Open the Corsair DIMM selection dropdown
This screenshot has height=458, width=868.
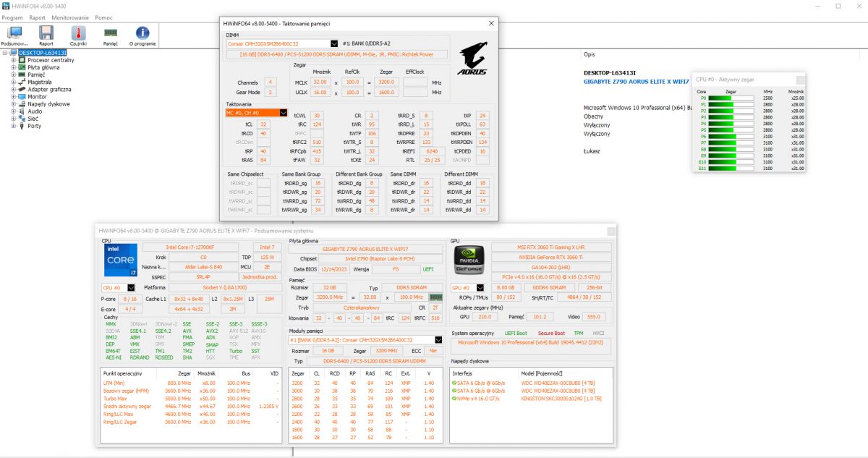334,43
